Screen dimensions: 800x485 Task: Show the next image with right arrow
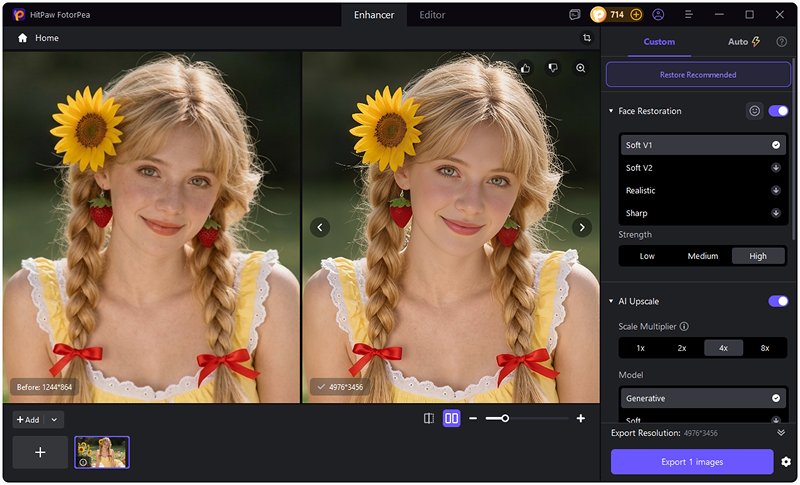(x=582, y=227)
